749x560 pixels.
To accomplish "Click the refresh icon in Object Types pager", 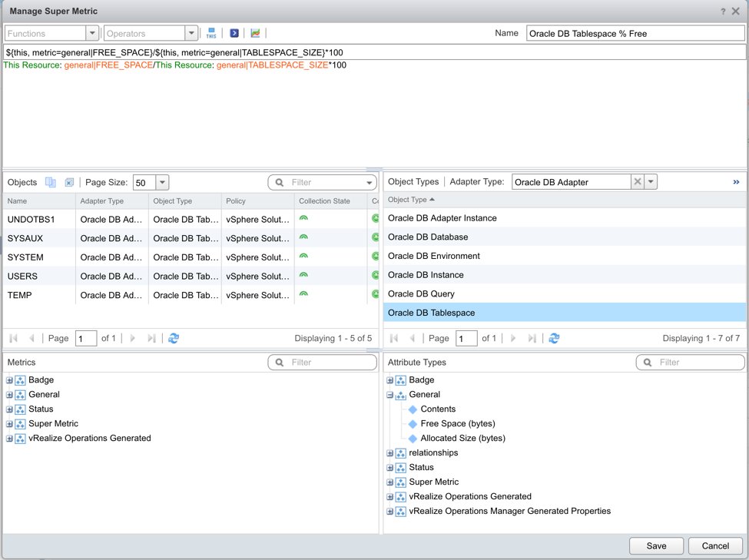I will click(x=554, y=338).
